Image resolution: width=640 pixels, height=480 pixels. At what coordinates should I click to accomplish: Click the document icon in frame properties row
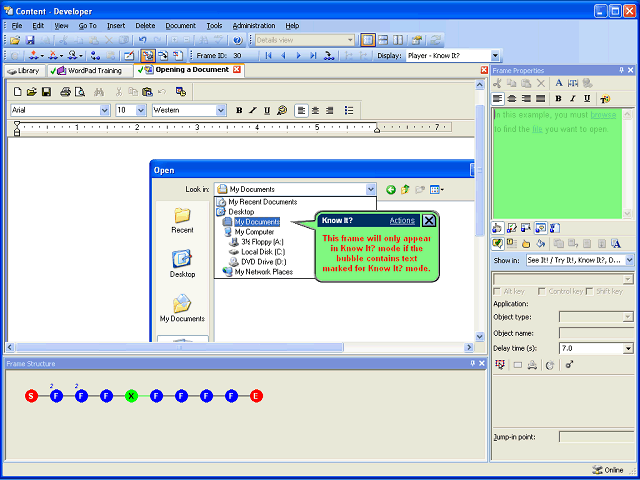pyautogui.click(x=555, y=227)
